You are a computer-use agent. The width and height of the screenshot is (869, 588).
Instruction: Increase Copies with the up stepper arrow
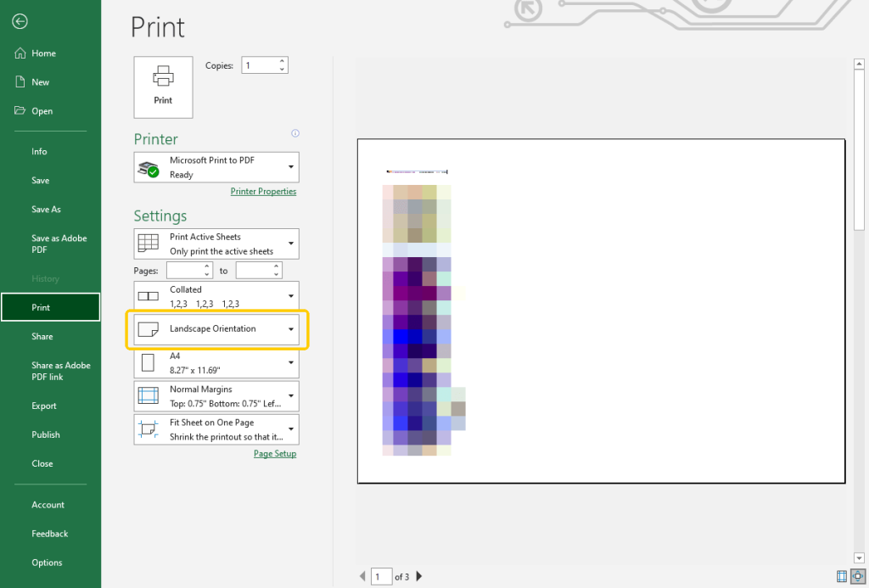coord(282,60)
